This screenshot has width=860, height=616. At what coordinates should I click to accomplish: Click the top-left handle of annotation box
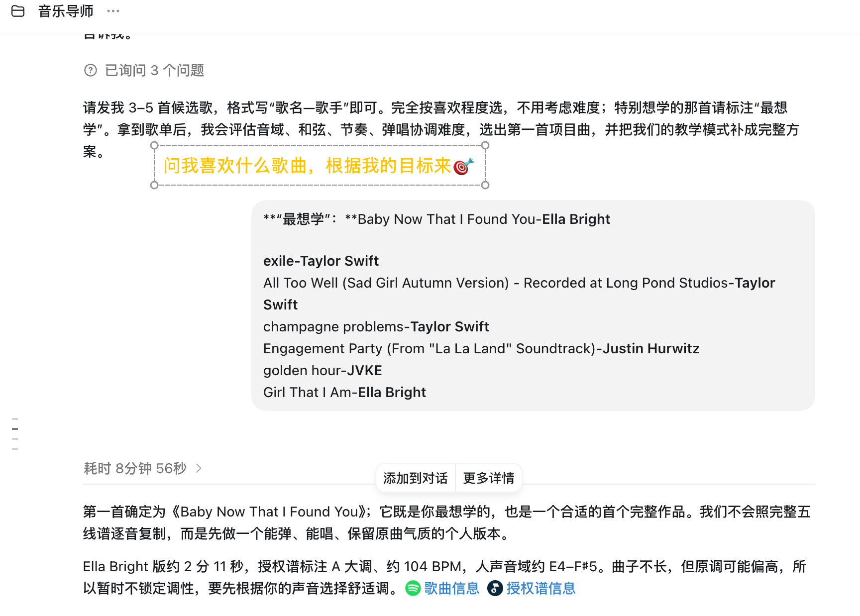click(x=154, y=145)
